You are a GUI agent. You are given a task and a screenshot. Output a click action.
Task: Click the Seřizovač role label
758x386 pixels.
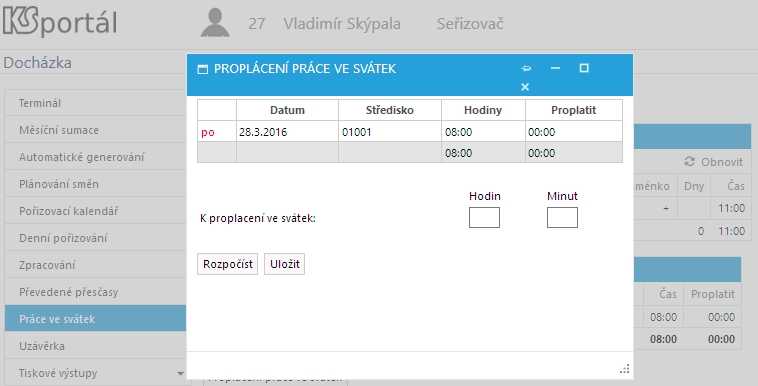pos(470,24)
